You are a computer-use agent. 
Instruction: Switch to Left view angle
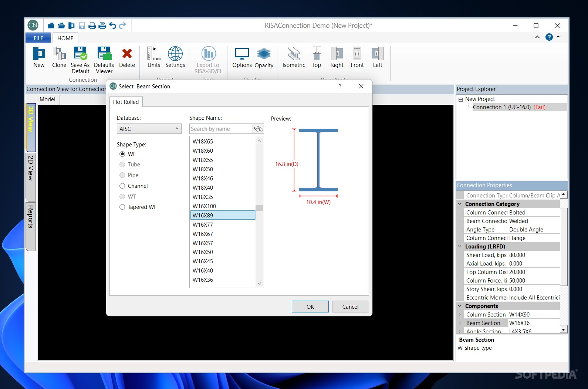point(378,54)
